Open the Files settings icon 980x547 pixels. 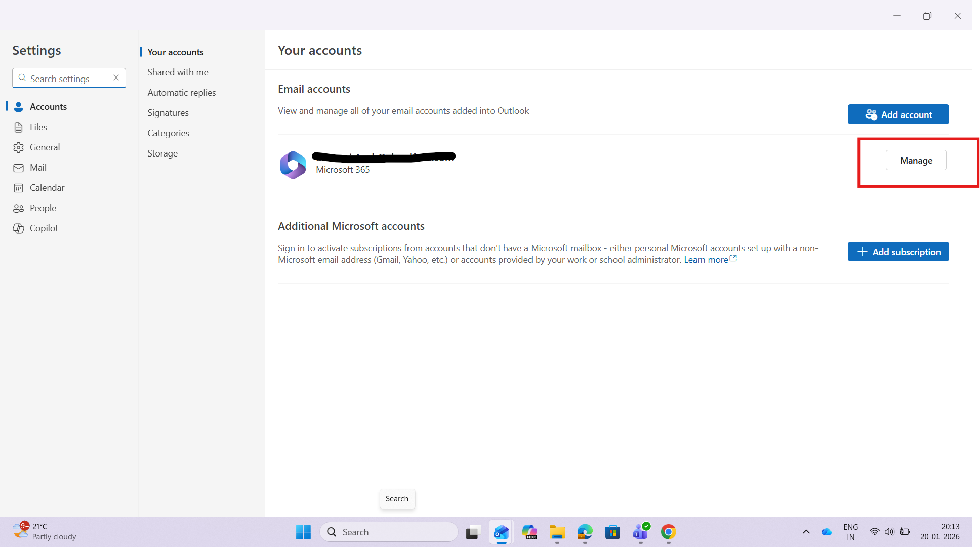tap(19, 127)
